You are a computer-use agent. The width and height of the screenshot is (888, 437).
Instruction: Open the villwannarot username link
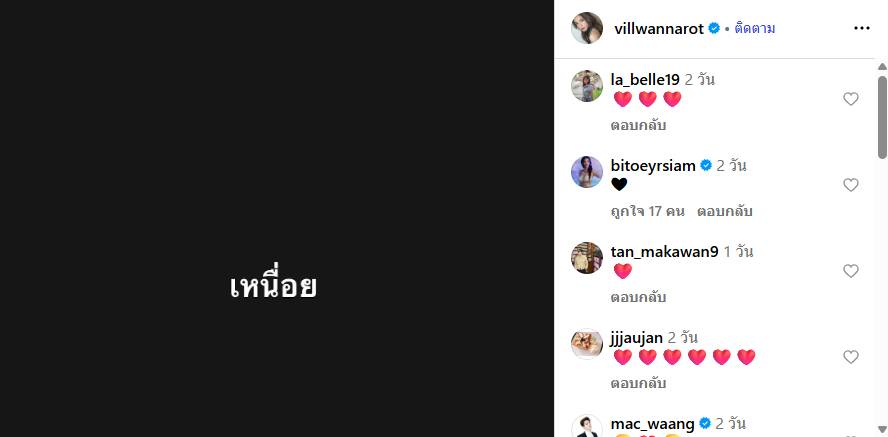click(659, 28)
